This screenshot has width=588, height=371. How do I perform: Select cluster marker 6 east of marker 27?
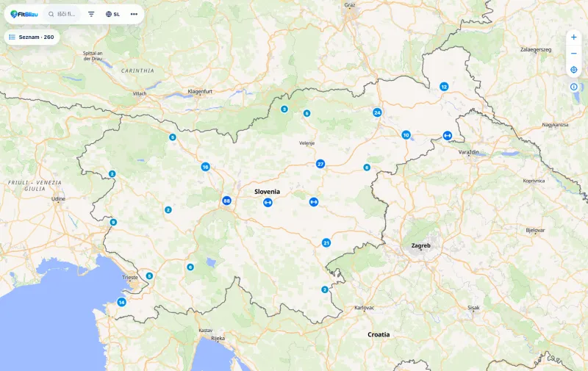point(367,168)
